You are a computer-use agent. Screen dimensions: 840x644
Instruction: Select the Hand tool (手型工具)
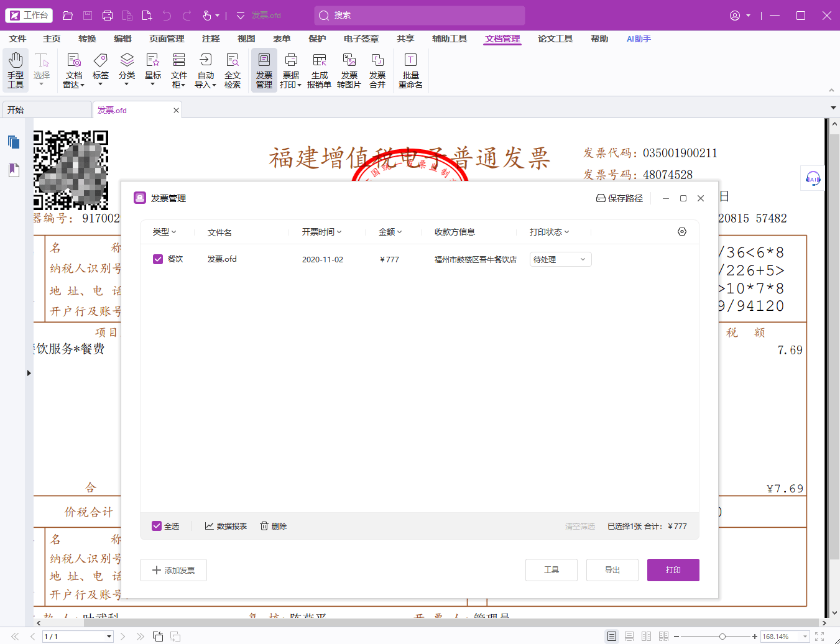click(x=16, y=70)
